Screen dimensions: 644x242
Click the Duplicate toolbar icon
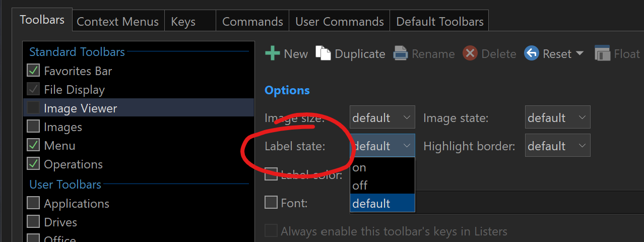point(323,53)
